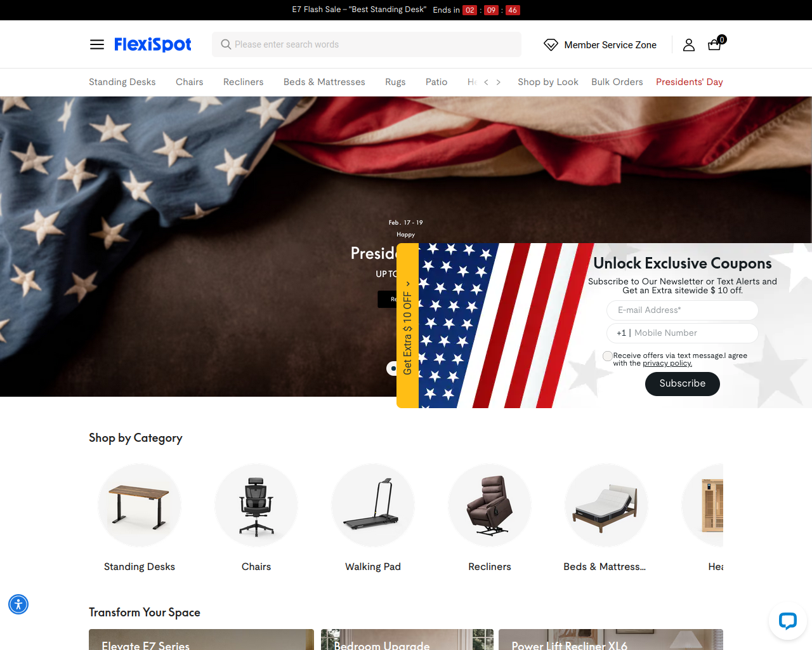Image resolution: width=812 pixels, height=650 pixels.
Task: Open the live chat bubble icon
Action: pos(787,620)
